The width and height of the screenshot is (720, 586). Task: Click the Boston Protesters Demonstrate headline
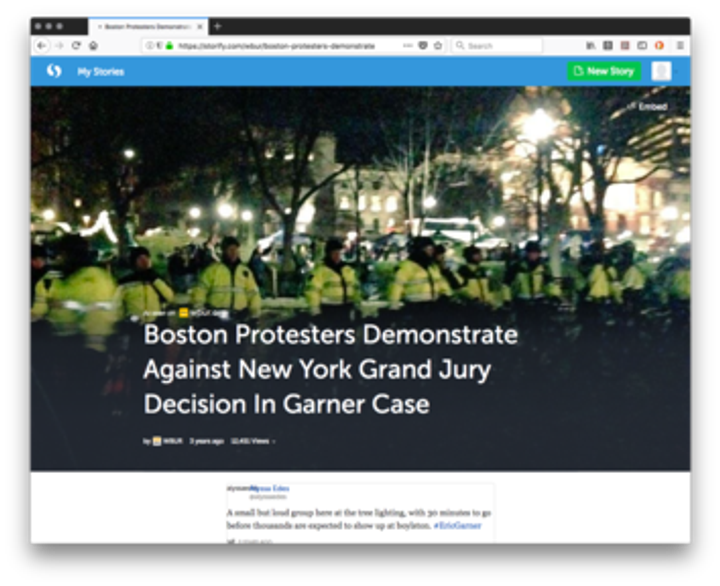pyautogui.click(x=331, y=369)
